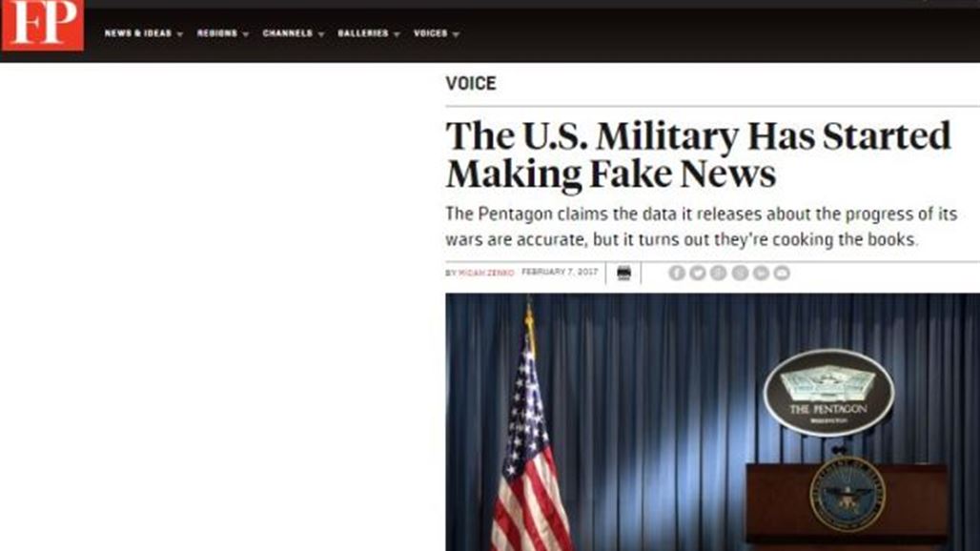The height and width of the screenshot is (551, 980).
Task: Share article on Facebook
Action: coord(677,273)
